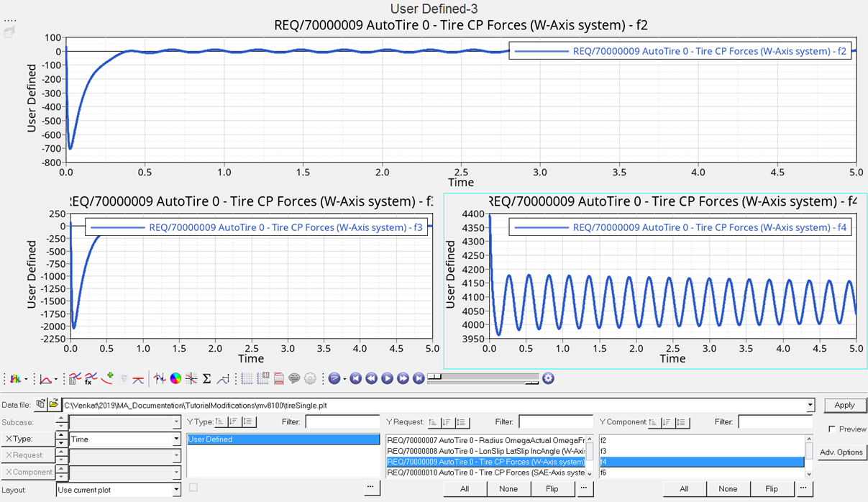Click the fx curve math icon
This screenshot has width=868, height=502.
point(91,378)
